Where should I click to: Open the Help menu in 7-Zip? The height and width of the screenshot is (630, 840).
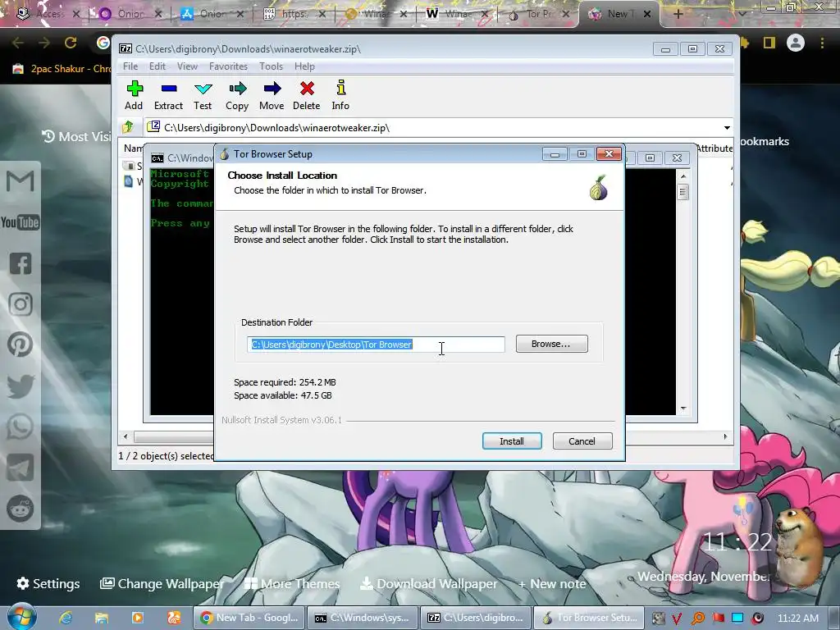(304, 66)
